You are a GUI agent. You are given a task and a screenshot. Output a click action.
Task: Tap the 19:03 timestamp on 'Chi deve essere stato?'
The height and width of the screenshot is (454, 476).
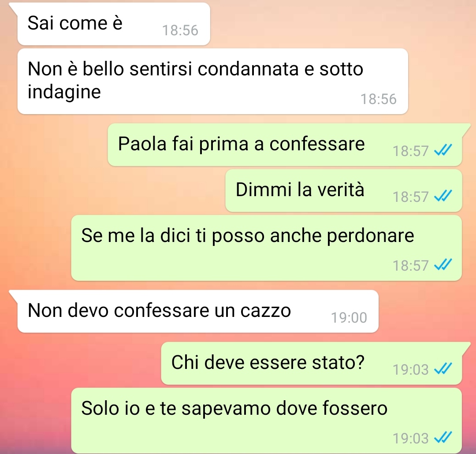[x=411, y=369]
